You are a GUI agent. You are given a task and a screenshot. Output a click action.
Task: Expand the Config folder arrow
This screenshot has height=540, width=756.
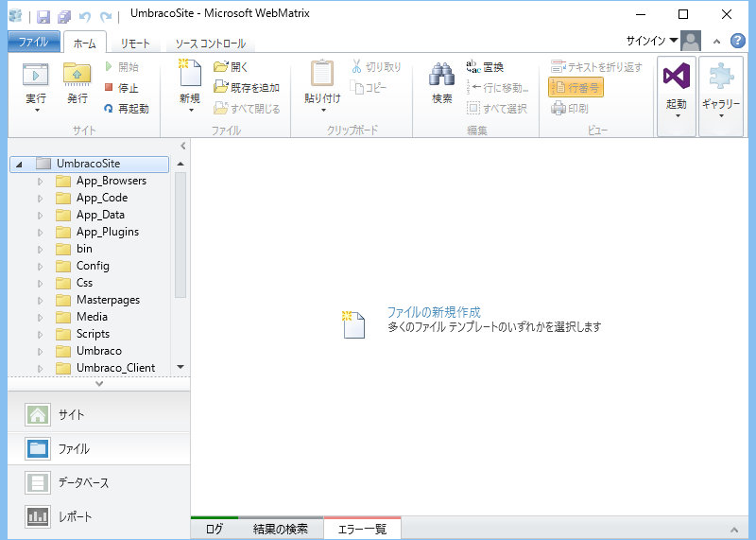tap(41, 267)
